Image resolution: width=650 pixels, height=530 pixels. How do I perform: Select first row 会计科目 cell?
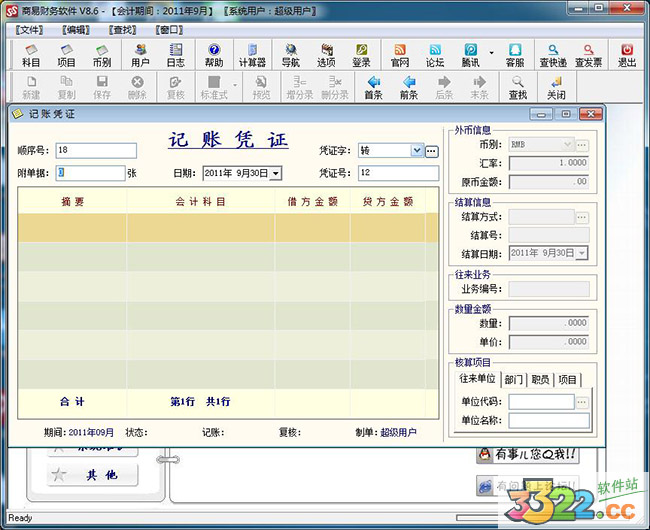click(201, 227)
